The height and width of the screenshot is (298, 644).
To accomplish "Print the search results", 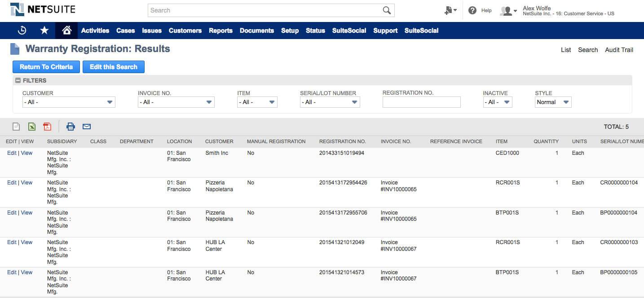I will click(x=71, y=127).
